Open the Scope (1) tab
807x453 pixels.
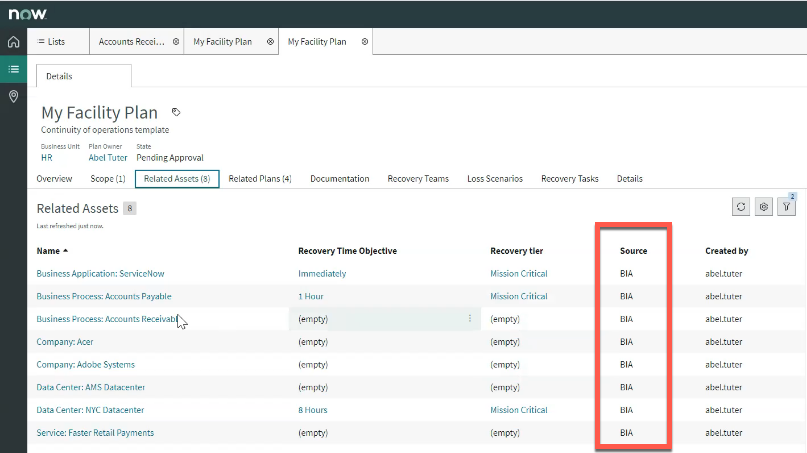pos(108,179)
